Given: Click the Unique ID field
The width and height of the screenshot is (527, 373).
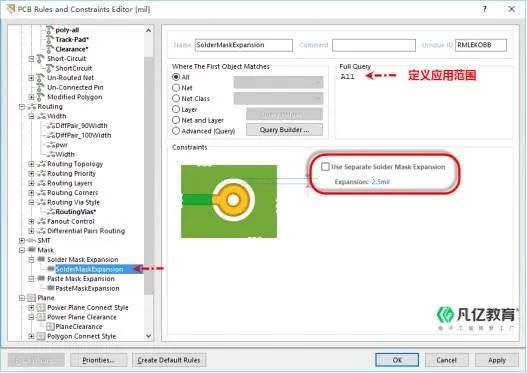Looking at the screenshot, I should pyautogui.click(x=481, y=45).
